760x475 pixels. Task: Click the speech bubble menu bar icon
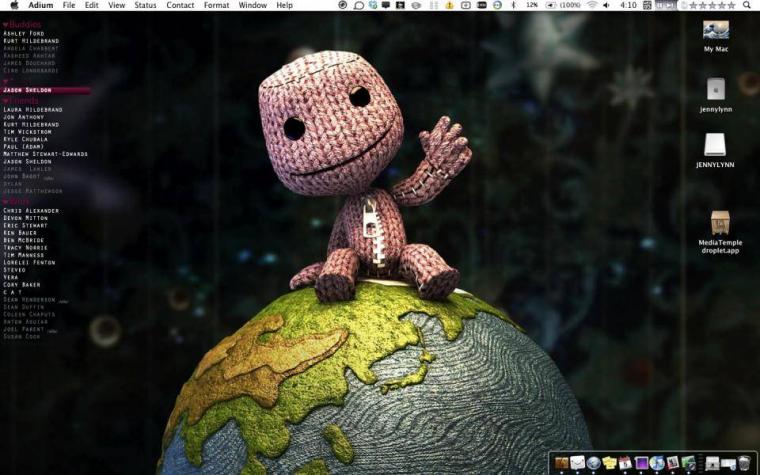point(359,5)
